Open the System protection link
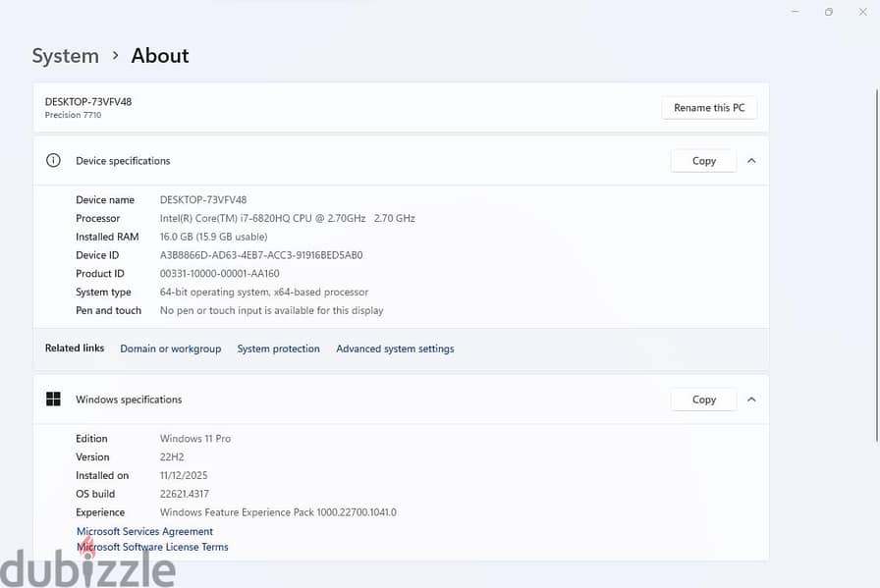 [278, 348]
